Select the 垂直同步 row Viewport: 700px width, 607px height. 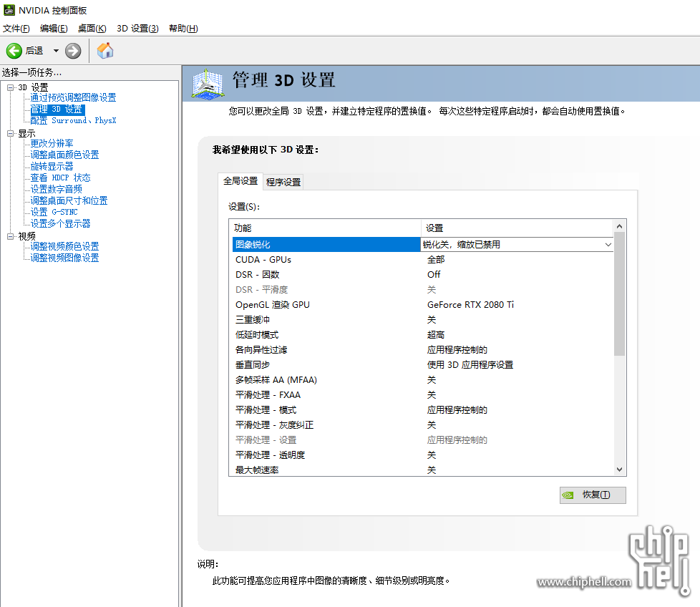pos(423,365)
